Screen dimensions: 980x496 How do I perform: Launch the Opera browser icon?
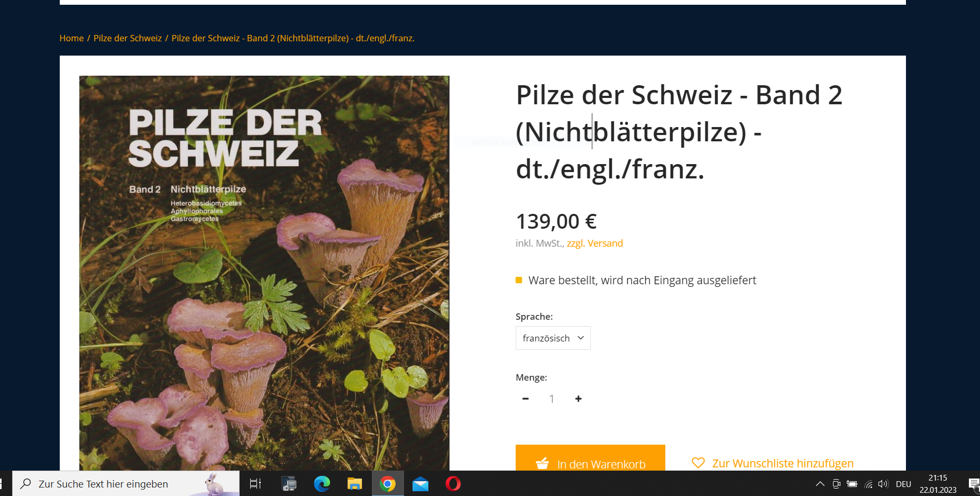[x=453, y=484]
